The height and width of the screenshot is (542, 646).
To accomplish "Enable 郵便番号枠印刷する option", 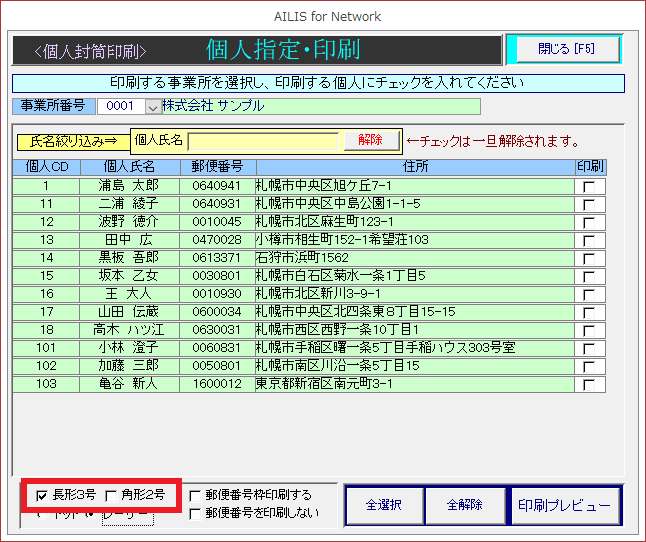I will (195, 495).
